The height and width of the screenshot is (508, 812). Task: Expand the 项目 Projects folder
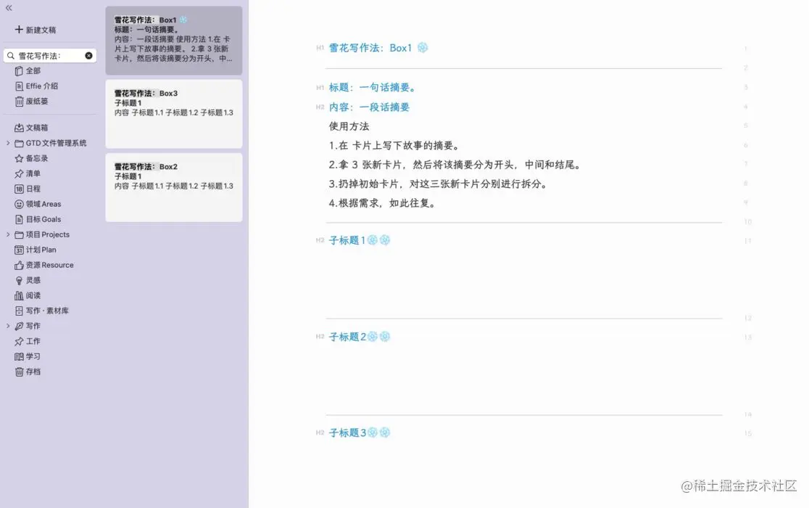[8, 235]
